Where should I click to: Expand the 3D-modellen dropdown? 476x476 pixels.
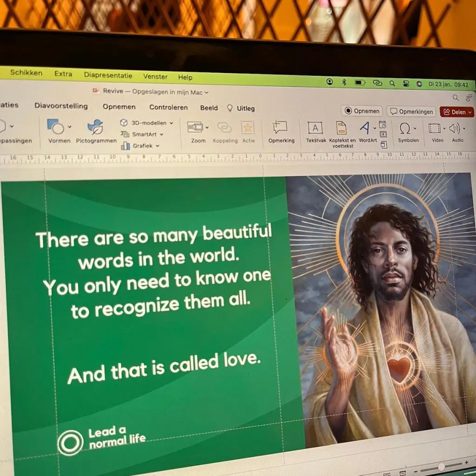[x=171, y=123]
